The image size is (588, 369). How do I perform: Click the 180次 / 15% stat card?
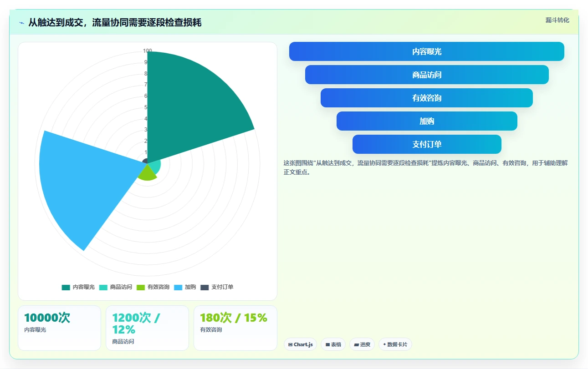pos(235,328)
